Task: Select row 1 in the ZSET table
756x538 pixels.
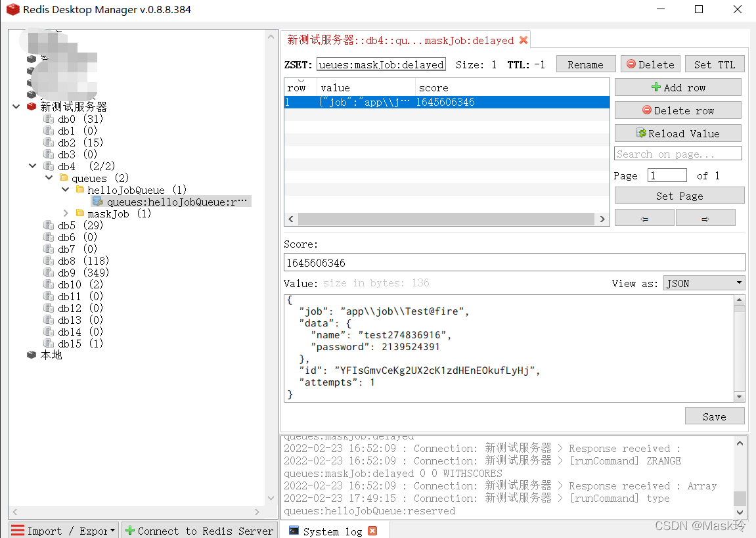Action: click(447, 102)
